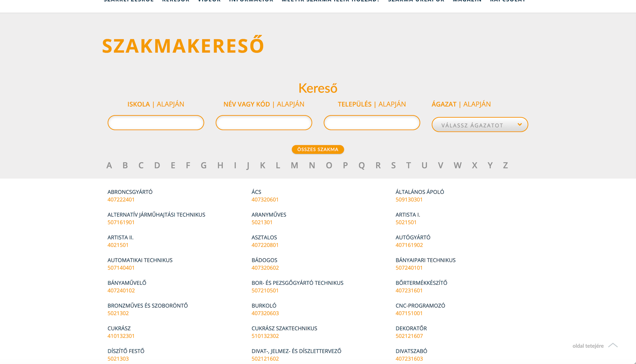Filter professions by letter A
The width and height of the screenshot is (636, 364).
(109, 165)
